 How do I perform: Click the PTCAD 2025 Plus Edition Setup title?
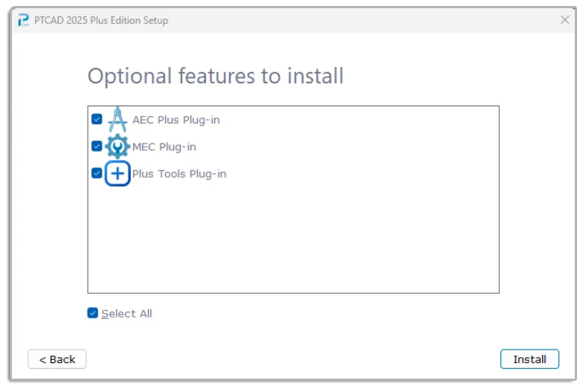tap(101, 21)
